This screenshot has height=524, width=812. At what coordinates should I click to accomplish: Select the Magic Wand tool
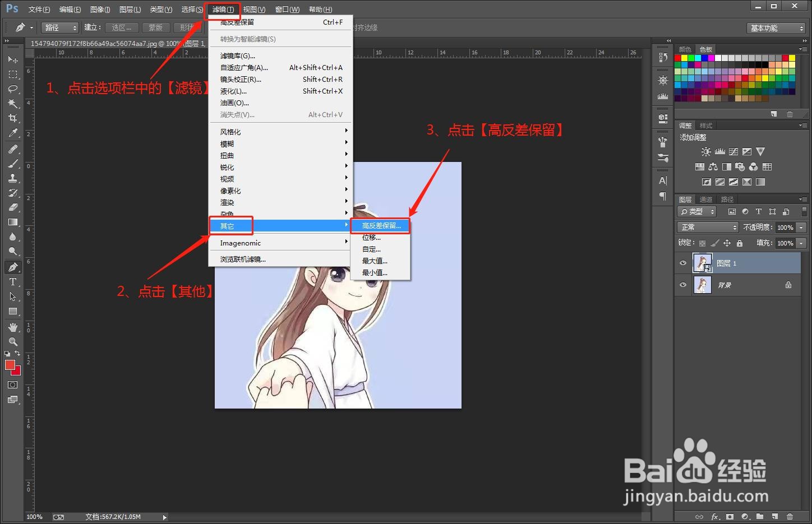pyautogui.click(x=13, y=103)
